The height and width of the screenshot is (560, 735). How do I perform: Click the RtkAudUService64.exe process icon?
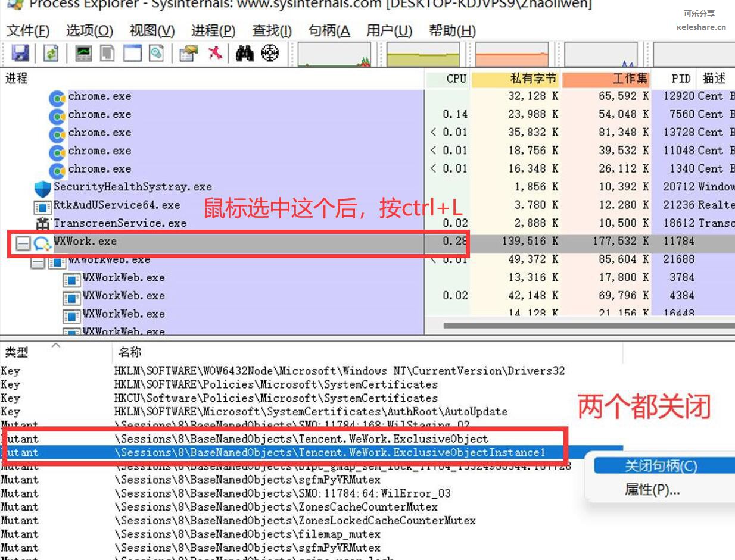43,207
